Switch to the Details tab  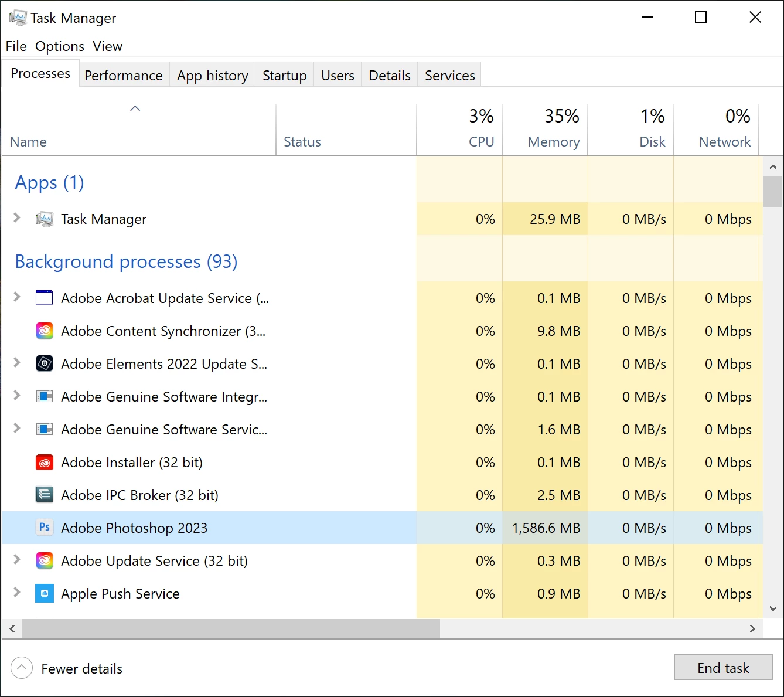390,76
